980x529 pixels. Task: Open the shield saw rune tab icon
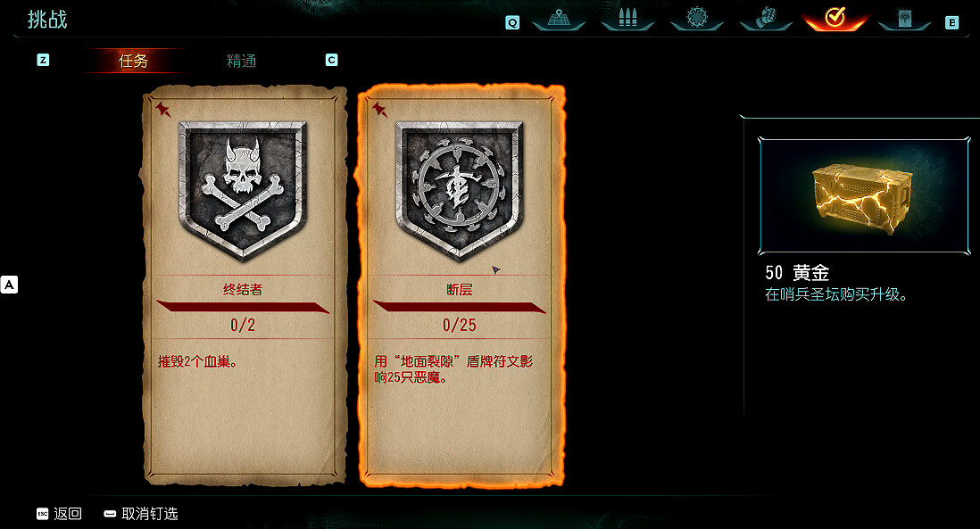[696, 18]
